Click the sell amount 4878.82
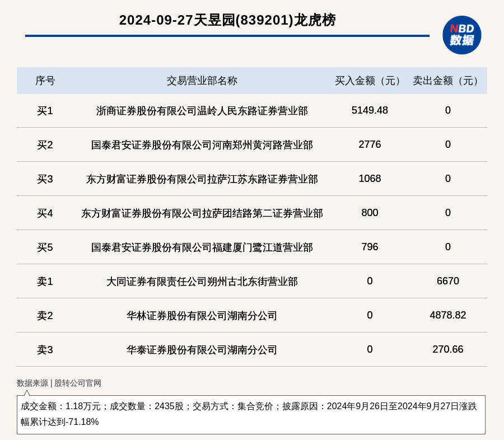This screenshot has width=504, height=440. point(448,315)
